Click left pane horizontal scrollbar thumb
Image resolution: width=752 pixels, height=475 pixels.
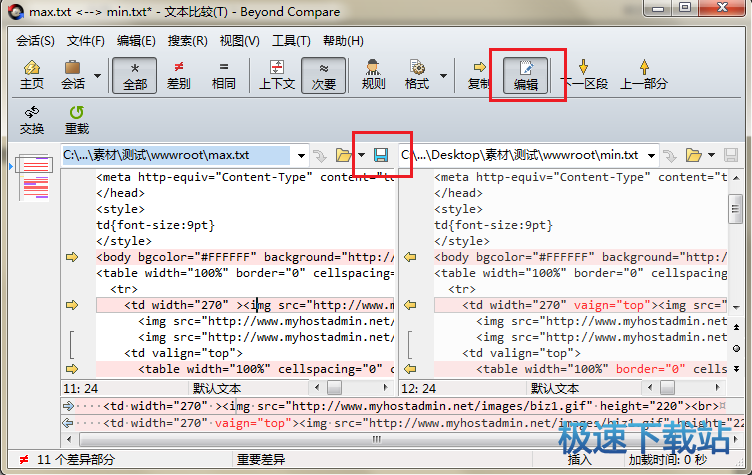(334, 387)
